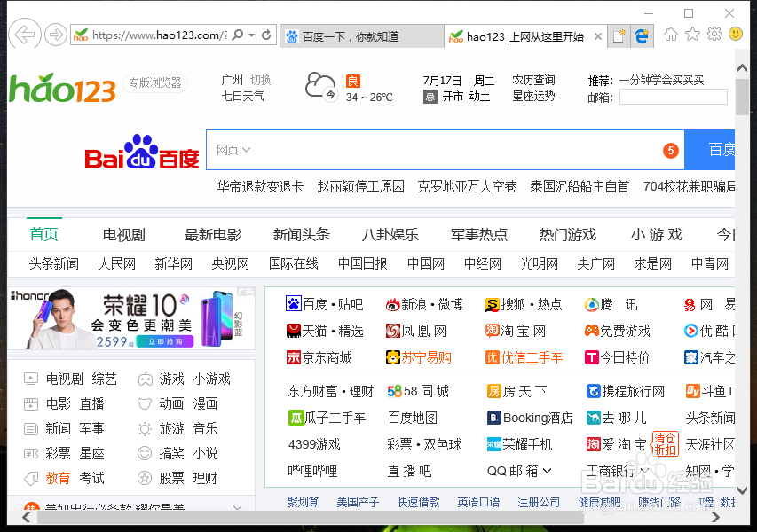
Task: Open the 农历查询 link
Action: [533, 80]
